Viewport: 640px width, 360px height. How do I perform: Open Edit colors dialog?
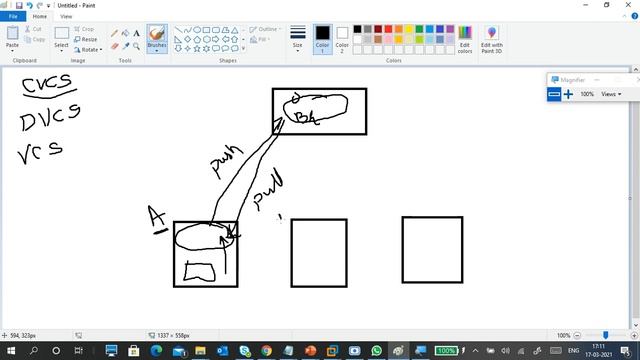coord(465,39)
